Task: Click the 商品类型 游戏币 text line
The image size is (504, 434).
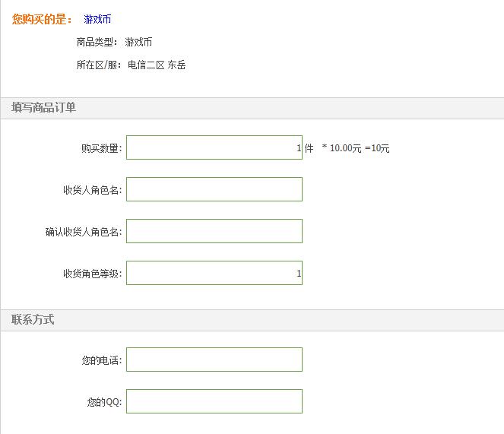Action: coord(114,42)
